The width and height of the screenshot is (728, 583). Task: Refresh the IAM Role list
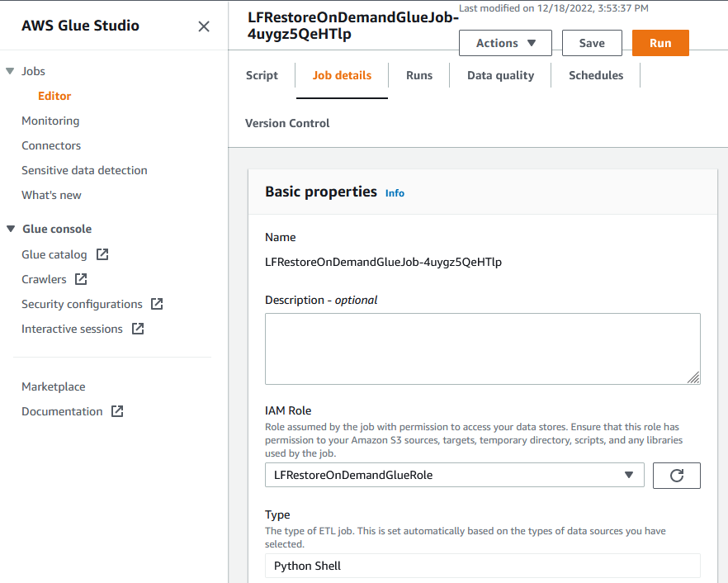click(x=677, y=475)
